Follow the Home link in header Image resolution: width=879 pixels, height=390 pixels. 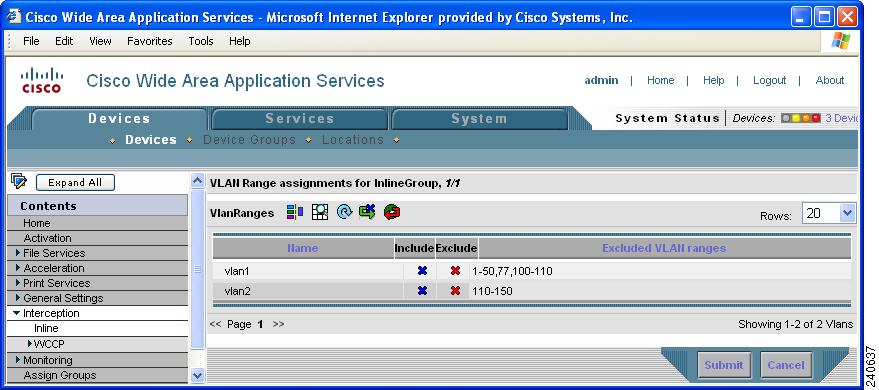click(x=660, y=80)
